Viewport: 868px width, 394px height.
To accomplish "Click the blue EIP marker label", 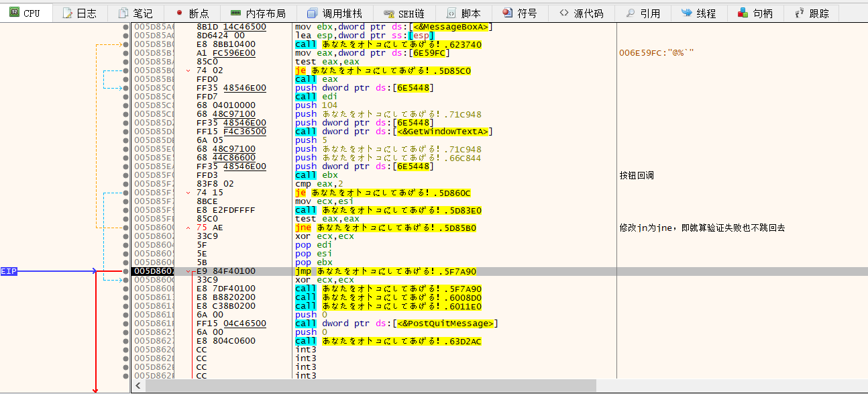I will tap(8, 270).
